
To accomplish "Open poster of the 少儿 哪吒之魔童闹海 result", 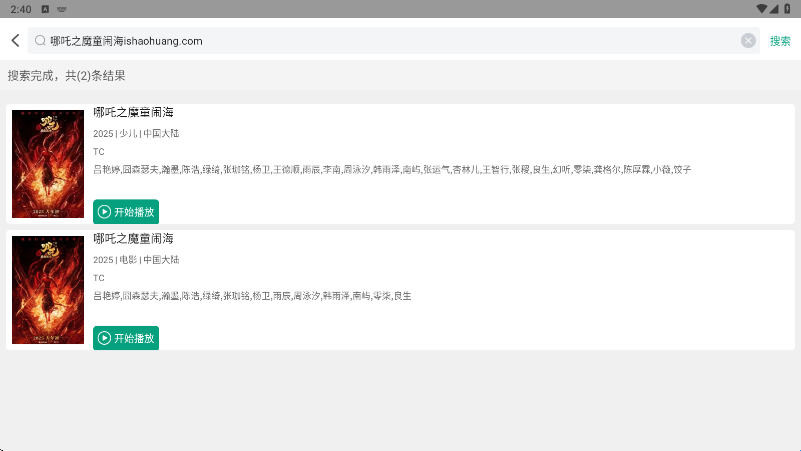I will click(48, 163).
